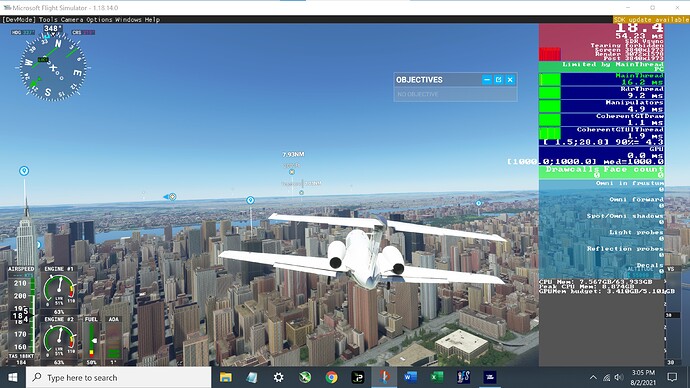Click the RdrThread 9.2 ms timing row

tap(602, 92)
